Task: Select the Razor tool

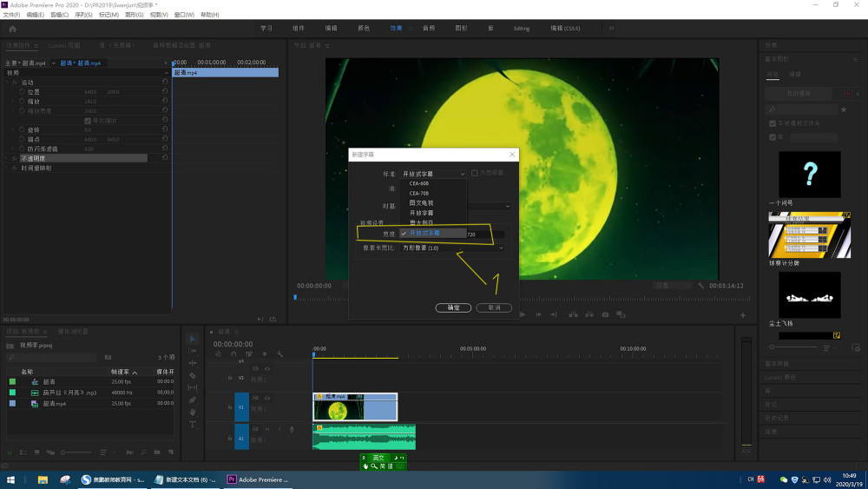Action: point(193,375)
